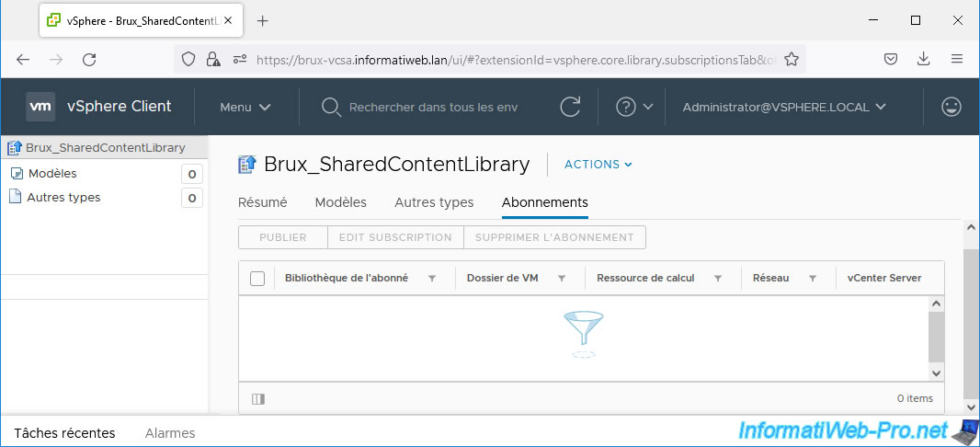Click the page scrollbar up arrow
The width and height of the screenshot is (980, 447).
click(972, 227)
